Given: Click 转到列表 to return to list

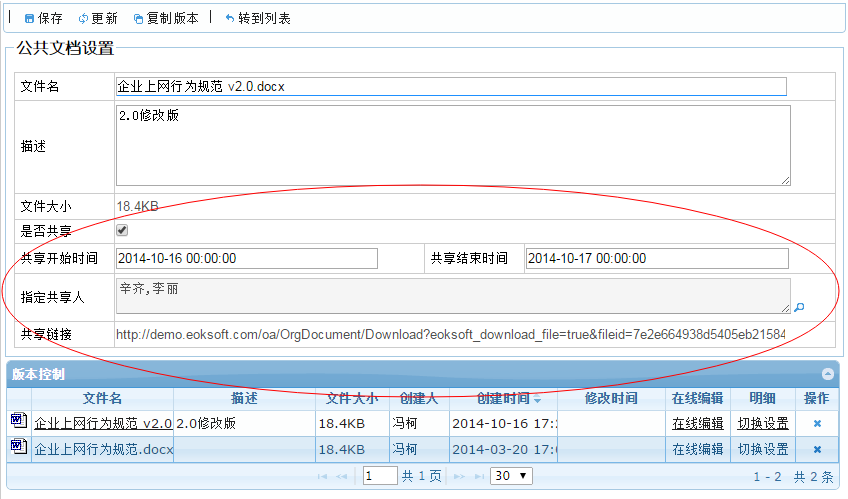Looking at the screenshot, I should [258, 18].
